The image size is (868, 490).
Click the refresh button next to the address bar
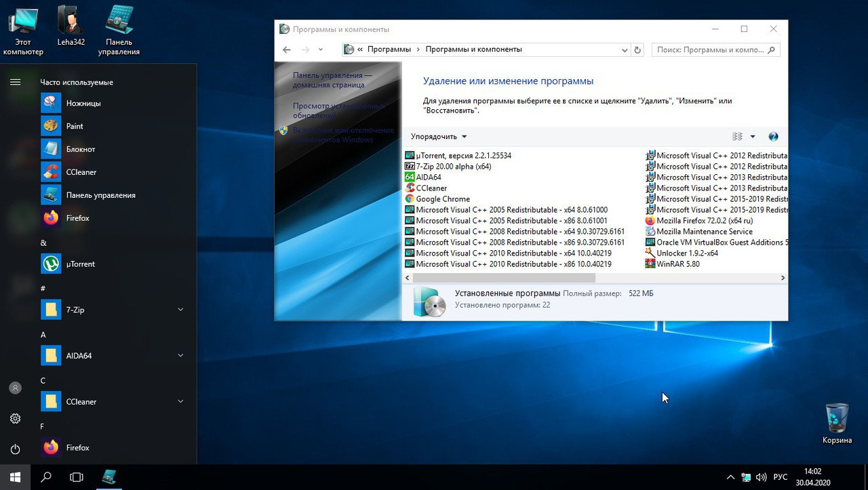637,49
